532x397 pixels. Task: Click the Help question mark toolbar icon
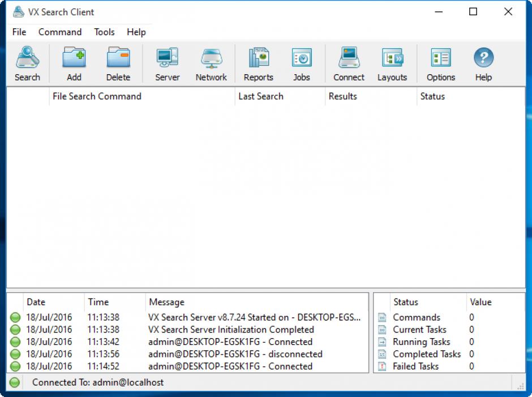pyautogui.click(x=483, y=58)
